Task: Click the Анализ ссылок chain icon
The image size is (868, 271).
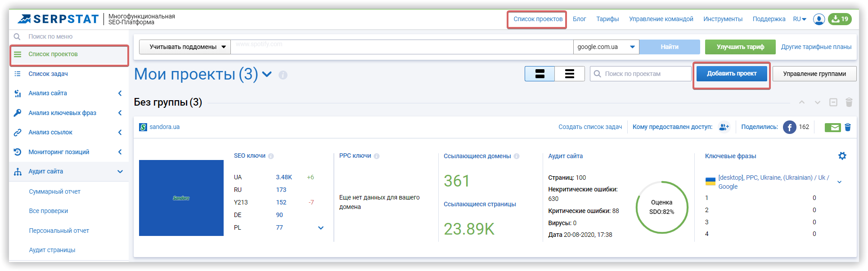Action: [x=18, y=133]
